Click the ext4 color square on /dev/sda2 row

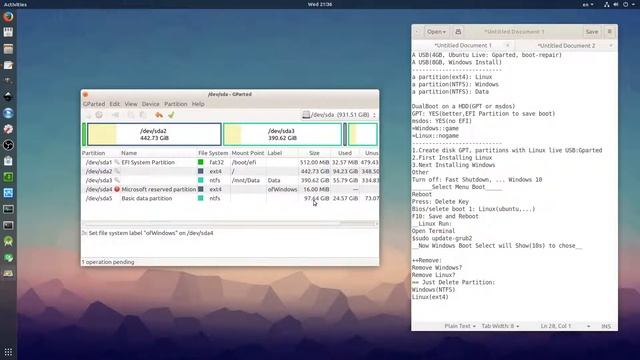(200, 171)
